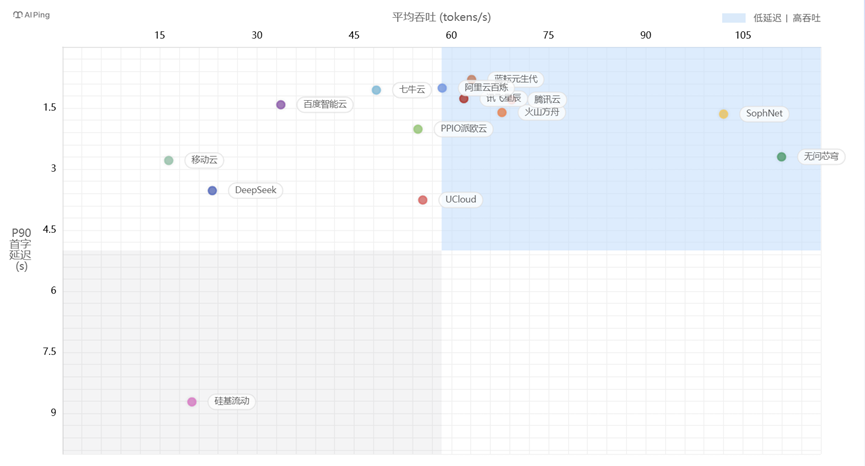865x466 pixels.
Task: Click the 3 tick on latency axis
Action: pyautogui.click(x=54, y=169)
